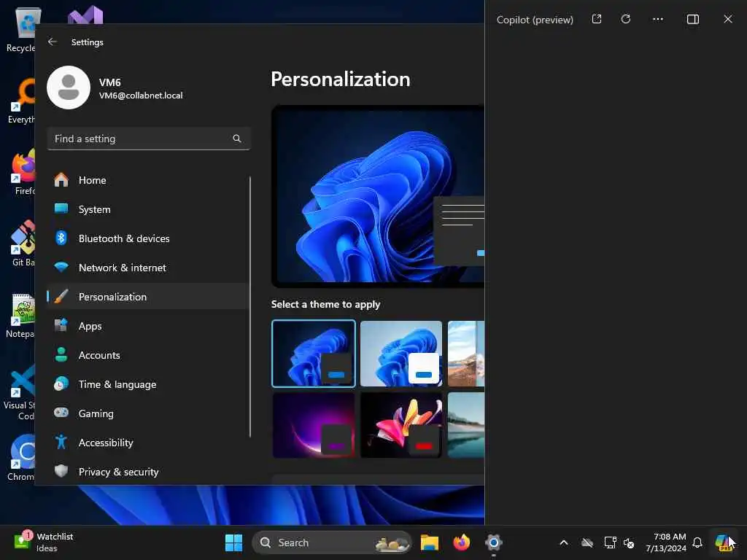
Task: Show hidden system tray icons
Action: point(564,542)
